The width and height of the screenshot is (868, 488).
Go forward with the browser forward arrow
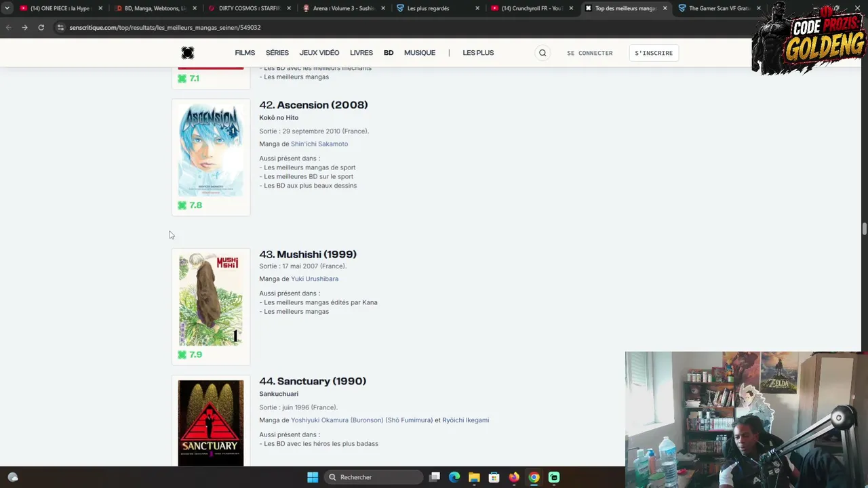(x=24, y=28)
